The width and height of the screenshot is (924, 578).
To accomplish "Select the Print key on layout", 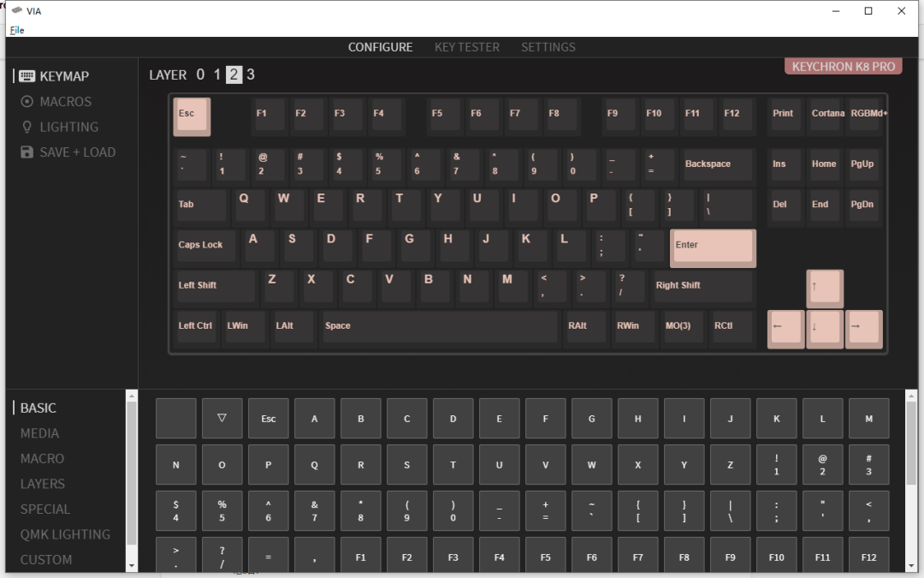I will pos(785,115).
